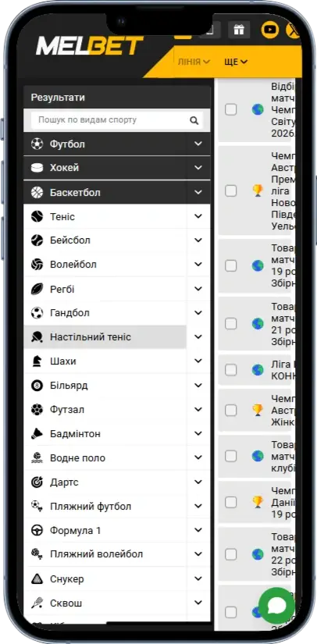Open the ЩЕ dropdown menu
317x644 pixels.
236,62
